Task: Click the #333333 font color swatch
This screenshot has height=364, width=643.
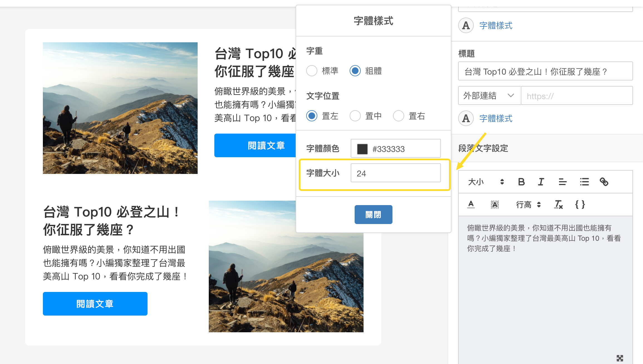Action: 362,149
